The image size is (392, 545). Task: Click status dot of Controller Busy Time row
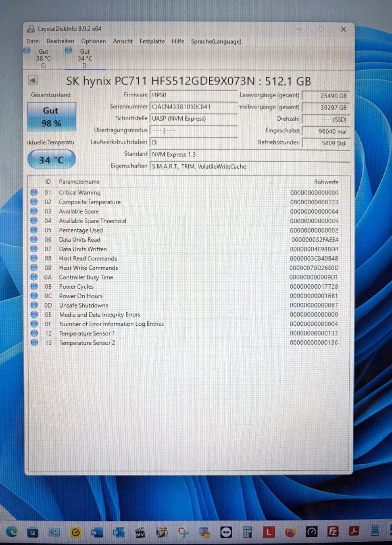click(34, 277)
